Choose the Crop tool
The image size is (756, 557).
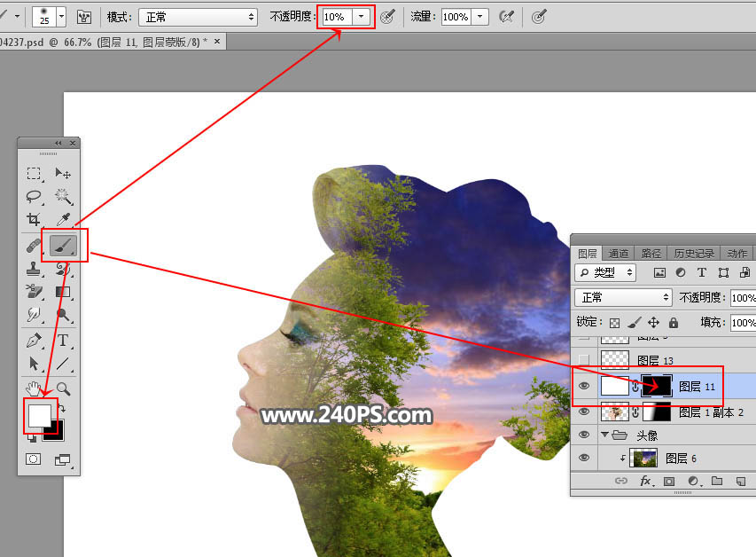coord(34,219)
